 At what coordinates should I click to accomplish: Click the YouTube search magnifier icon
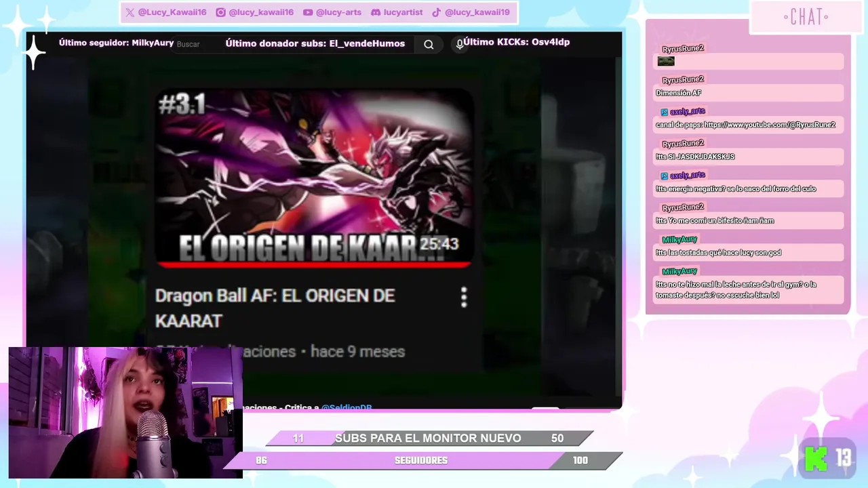pos(429,44)
